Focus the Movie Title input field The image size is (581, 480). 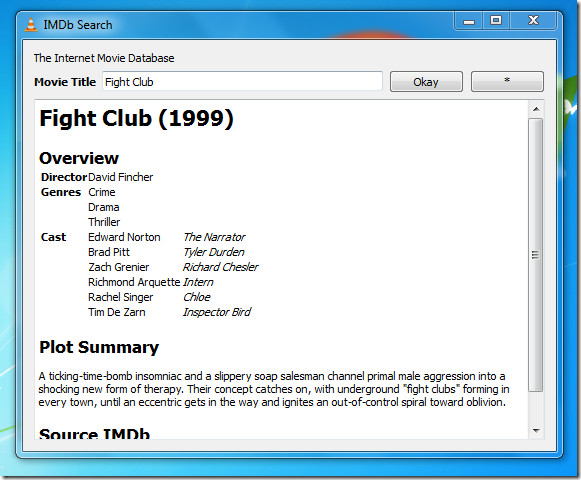pyautogui.click(x=242, y=82)
